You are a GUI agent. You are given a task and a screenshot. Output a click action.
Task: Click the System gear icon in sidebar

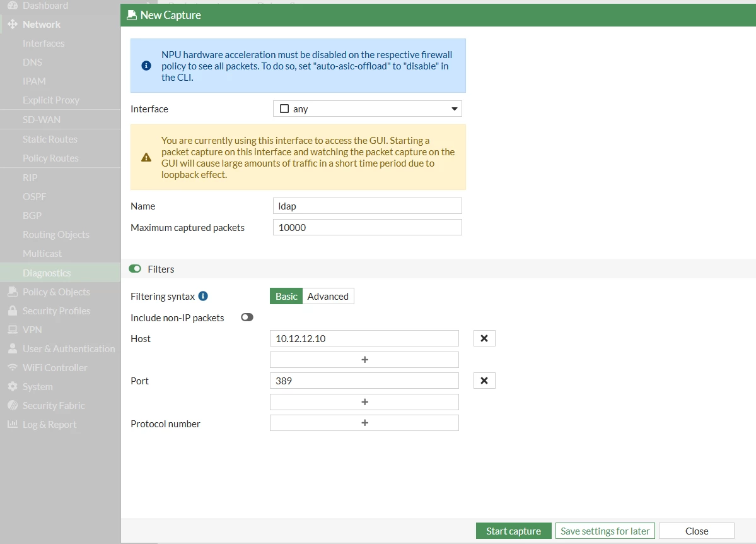tap(13, 386)
